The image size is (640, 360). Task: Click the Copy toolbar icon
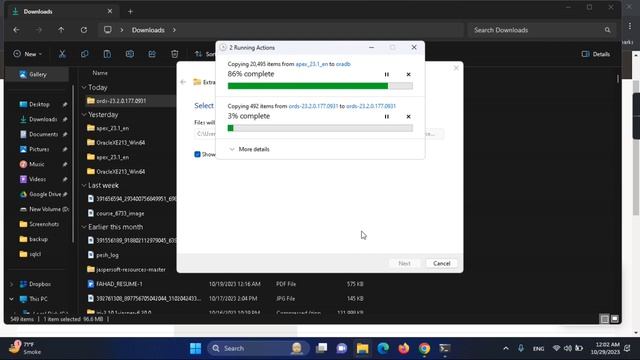click(x=84, y=54)
